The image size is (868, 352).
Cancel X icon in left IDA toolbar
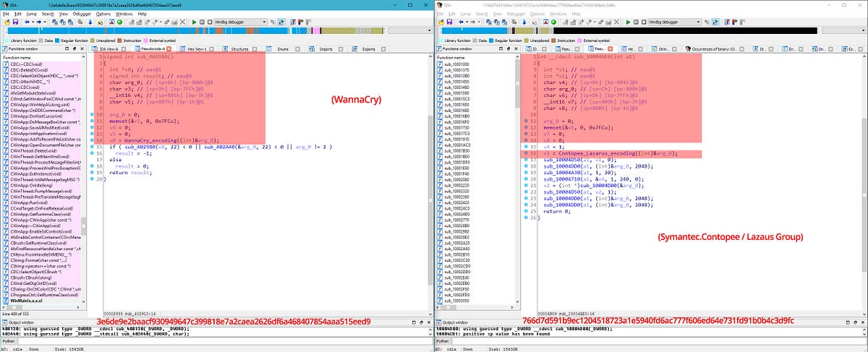point(182,22)
